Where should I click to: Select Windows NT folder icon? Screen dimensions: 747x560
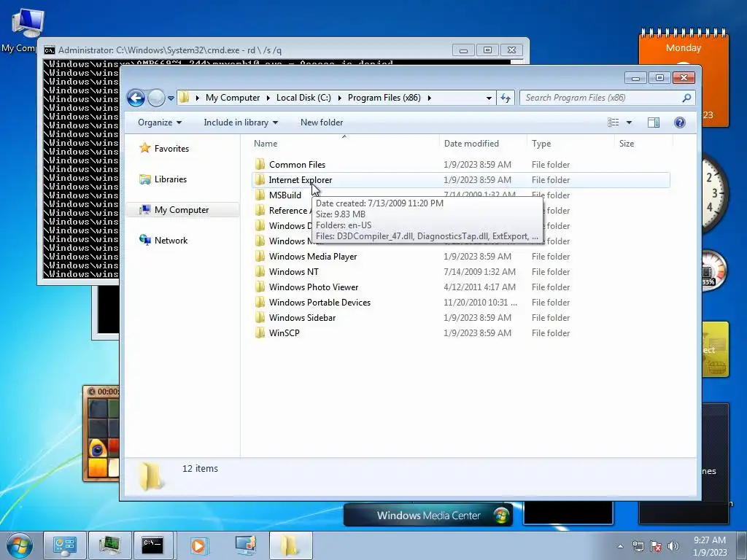[260, 272]
